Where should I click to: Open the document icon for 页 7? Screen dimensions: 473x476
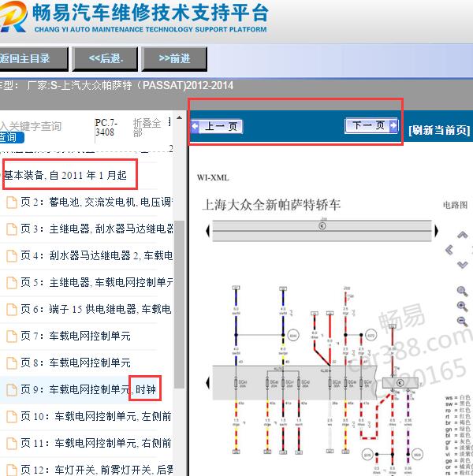tap(12, 336)
